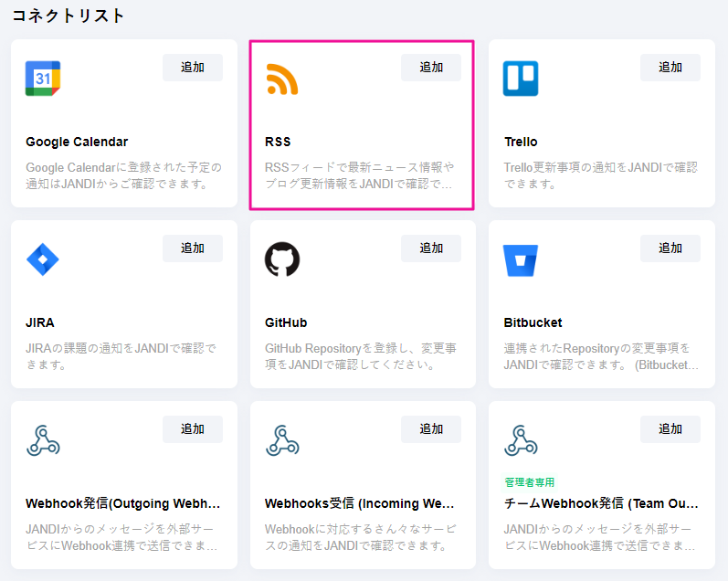
Task: Select the Google Calendar card title
Action: [77, 142]
